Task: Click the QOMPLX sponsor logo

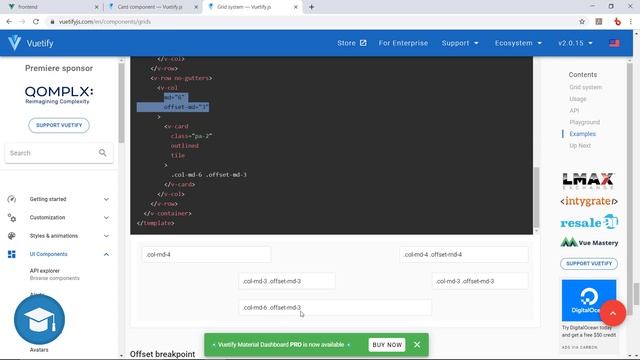Action: 59,95
